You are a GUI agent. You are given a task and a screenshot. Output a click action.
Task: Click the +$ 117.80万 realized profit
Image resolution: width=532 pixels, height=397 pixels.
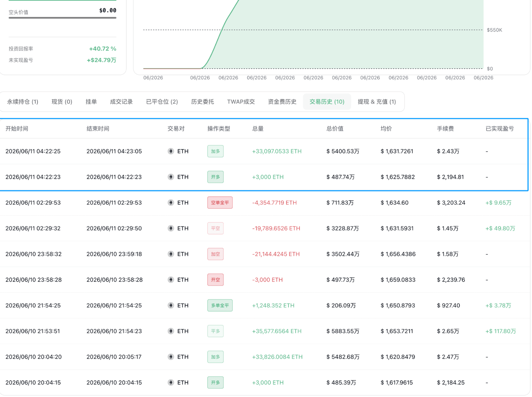coord(501,331)
